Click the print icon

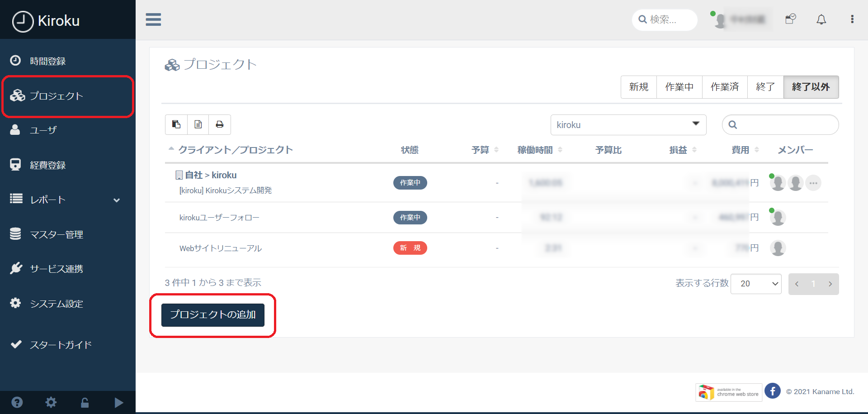point(220,124)
